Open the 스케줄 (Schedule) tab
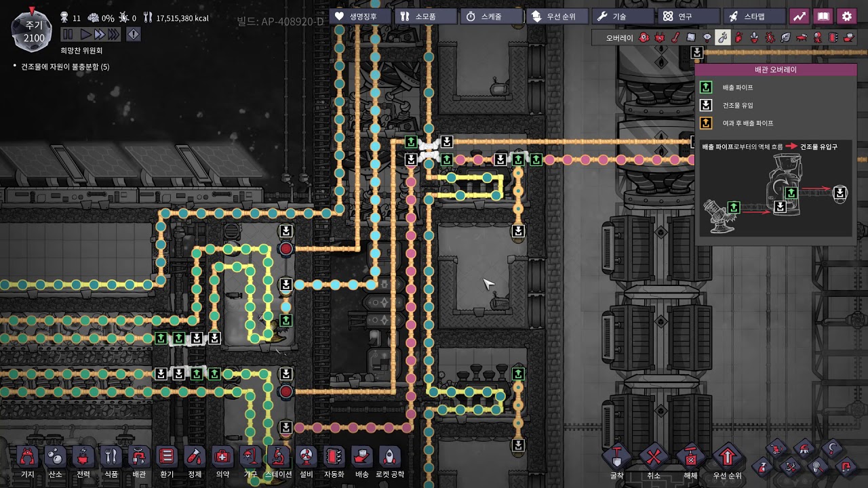Image resolution: width=868 pixels, height=488 pixels. pos(492,16)
